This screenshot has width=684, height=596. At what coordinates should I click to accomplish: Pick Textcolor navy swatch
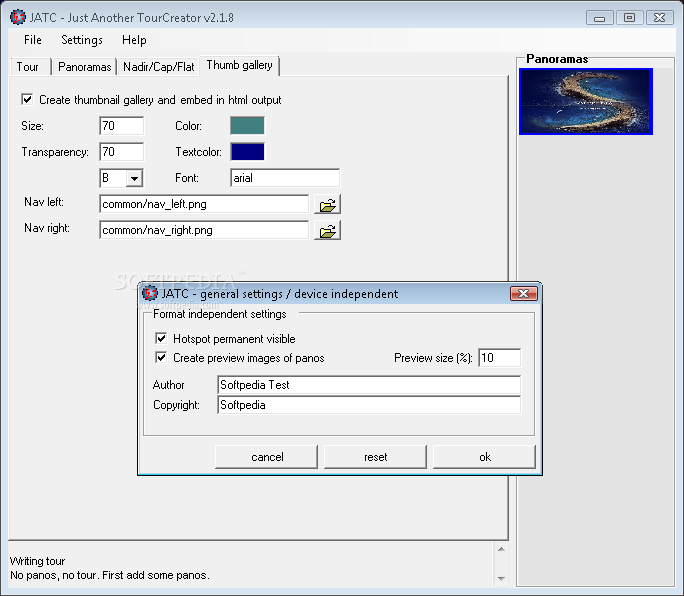(x=247, y=152)
